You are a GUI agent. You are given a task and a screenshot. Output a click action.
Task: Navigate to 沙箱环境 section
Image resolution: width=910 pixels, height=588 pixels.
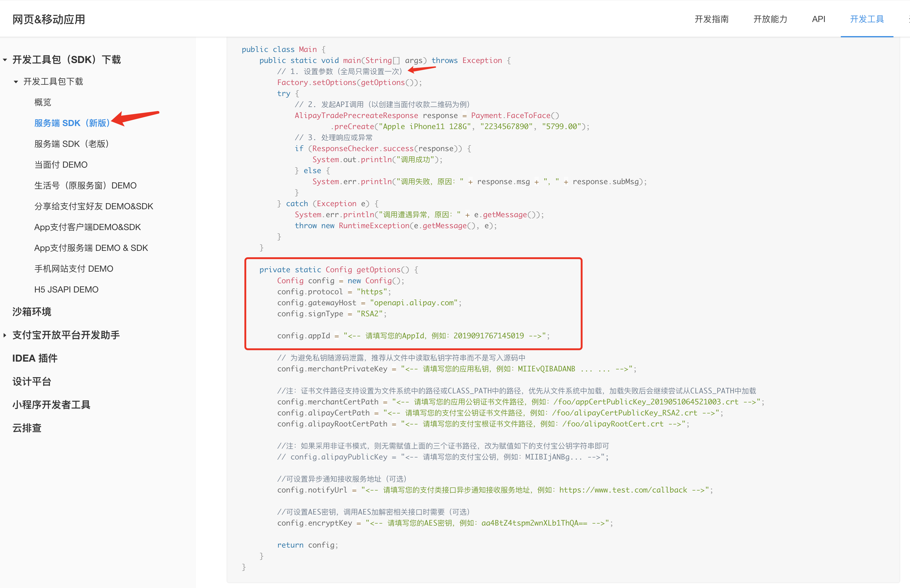click(32, 311)
